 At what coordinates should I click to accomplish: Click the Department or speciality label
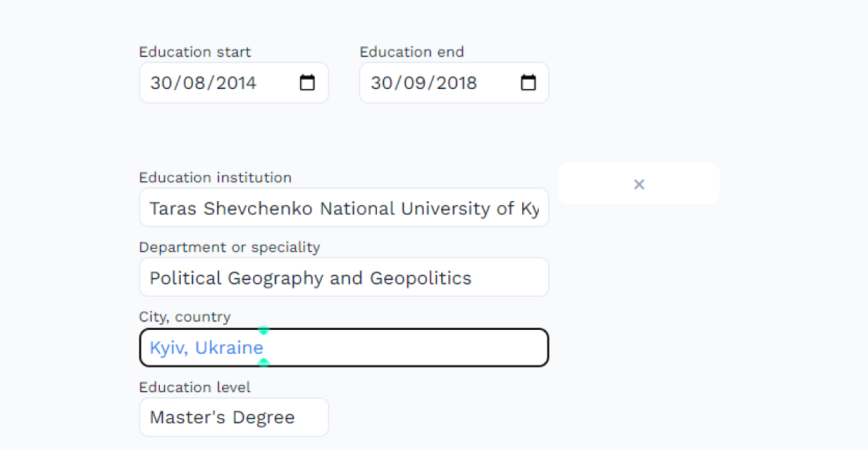229,247
